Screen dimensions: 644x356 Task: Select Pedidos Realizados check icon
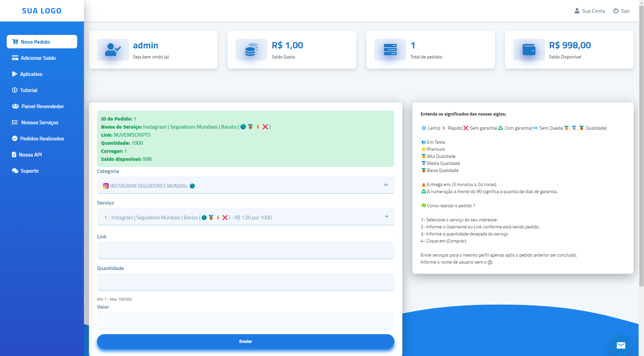[14, 138]
